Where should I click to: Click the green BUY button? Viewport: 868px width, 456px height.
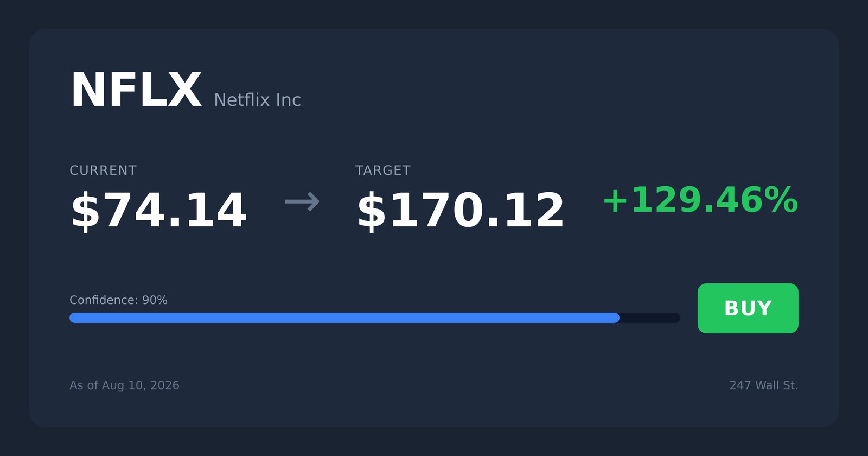pyautogui.click(x=748, y=308)
